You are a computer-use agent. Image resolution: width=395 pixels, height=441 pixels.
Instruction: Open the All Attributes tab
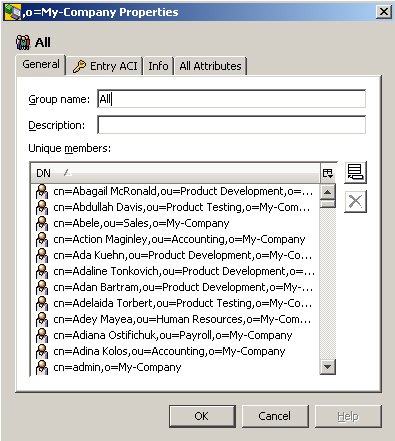click(x=210, y=66)
